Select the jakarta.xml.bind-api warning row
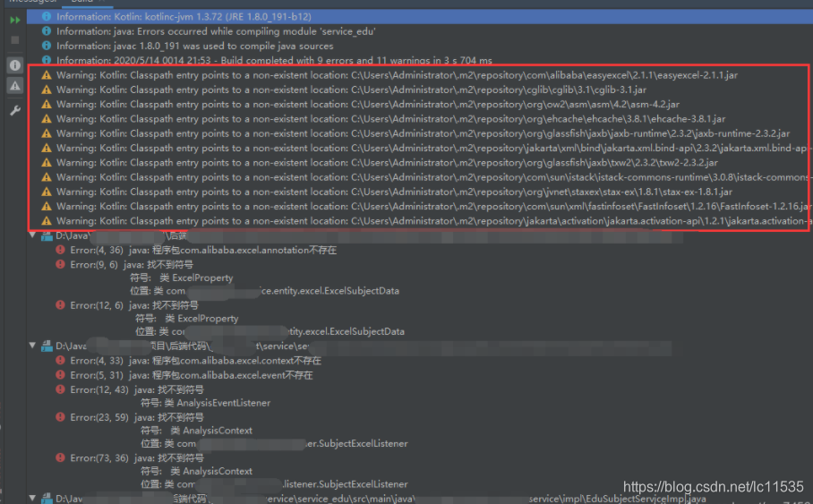Viewport: 813px width, 504px height. pyautogui.click(x=418, y=148)
